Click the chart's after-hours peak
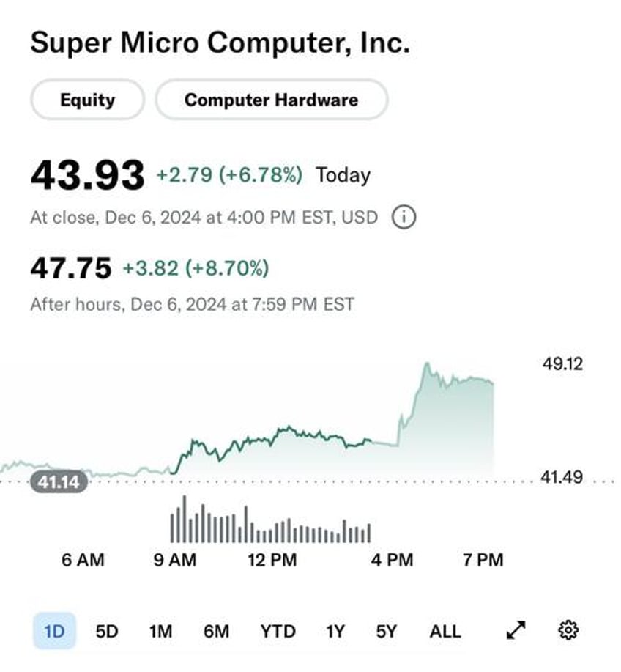The height and width of the screenshot is (672, 621). [426, 364]
